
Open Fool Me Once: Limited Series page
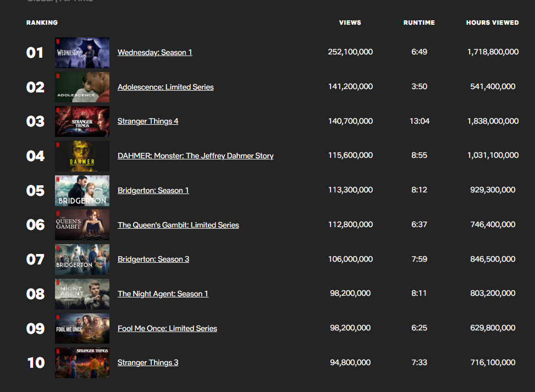click(167, 328)
